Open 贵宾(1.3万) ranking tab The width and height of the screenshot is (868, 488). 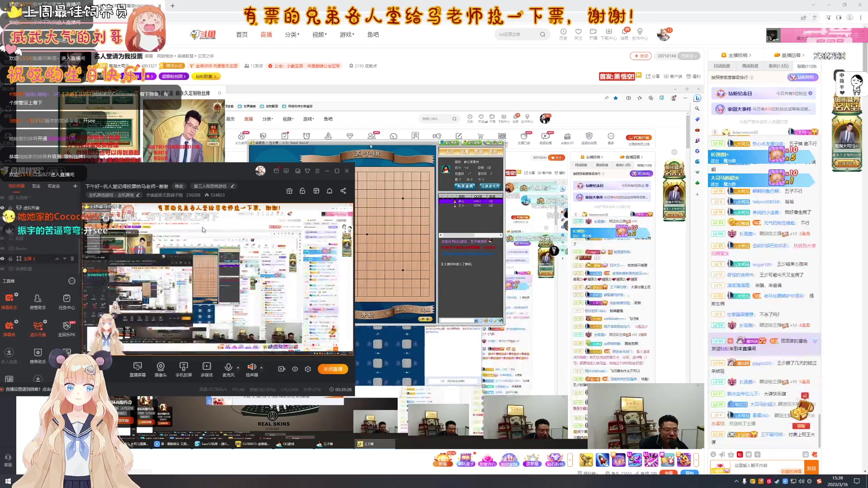[x=778, y=66]
